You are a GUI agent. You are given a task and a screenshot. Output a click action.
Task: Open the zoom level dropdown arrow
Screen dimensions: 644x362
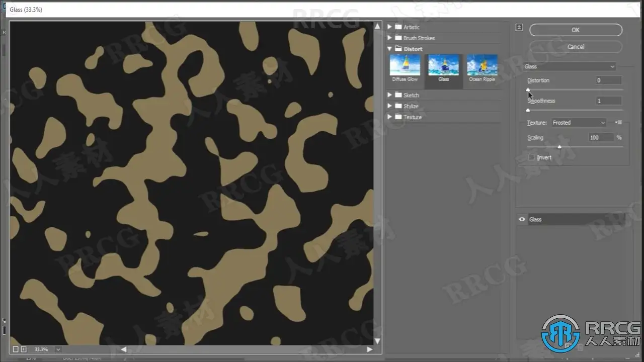58,349
